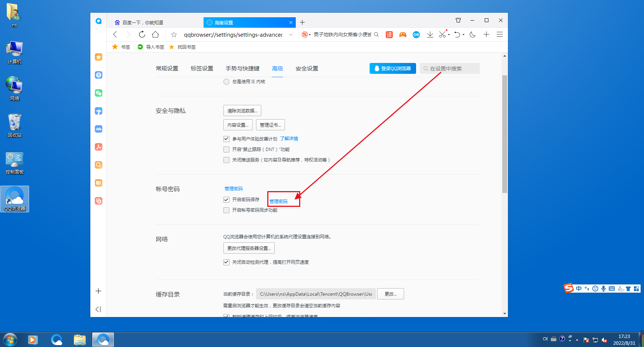Open history clock in left sidebar
Viewport: 644px width, 347px height.
[99, 75]
